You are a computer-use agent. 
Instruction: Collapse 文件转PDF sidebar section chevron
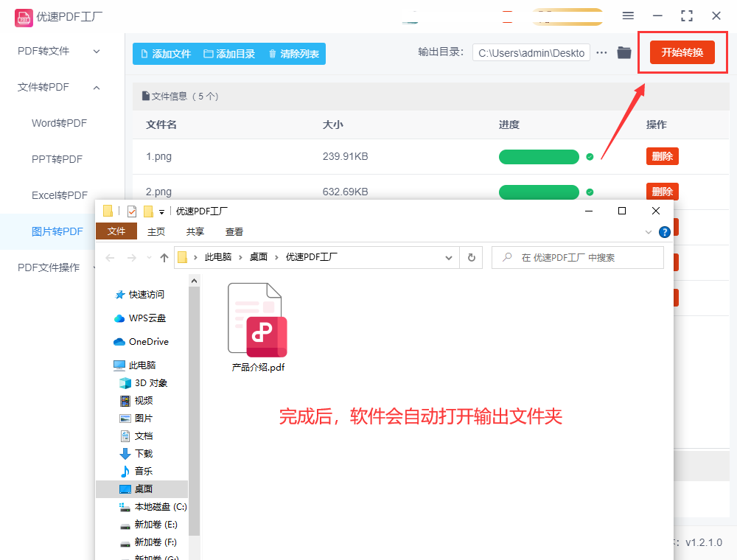[x=97, y=88]
